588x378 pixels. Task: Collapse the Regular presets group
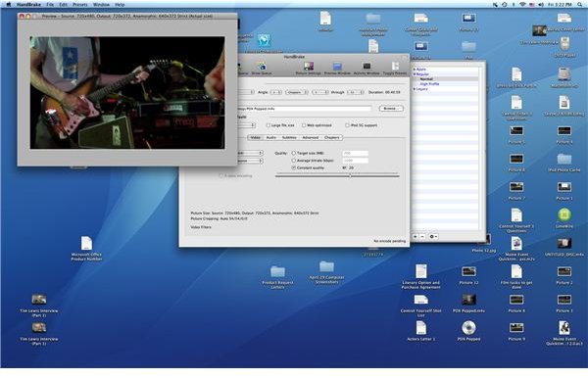pos(415,74)
